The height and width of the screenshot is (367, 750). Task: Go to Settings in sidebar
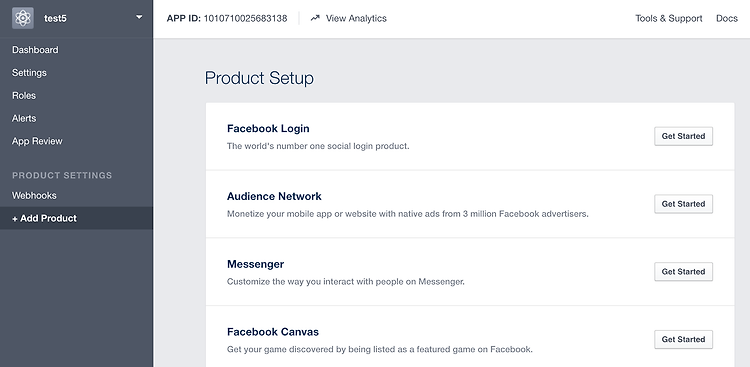coord(29,73)
